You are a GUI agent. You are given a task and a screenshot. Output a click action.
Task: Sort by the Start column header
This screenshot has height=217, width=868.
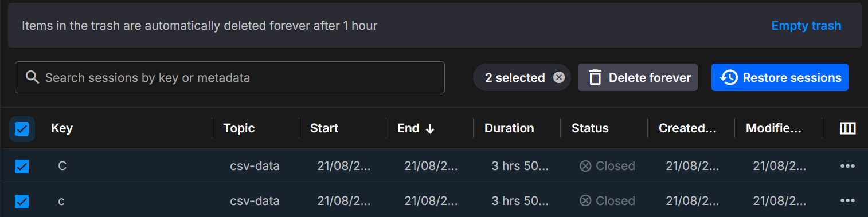coord(324,128)
